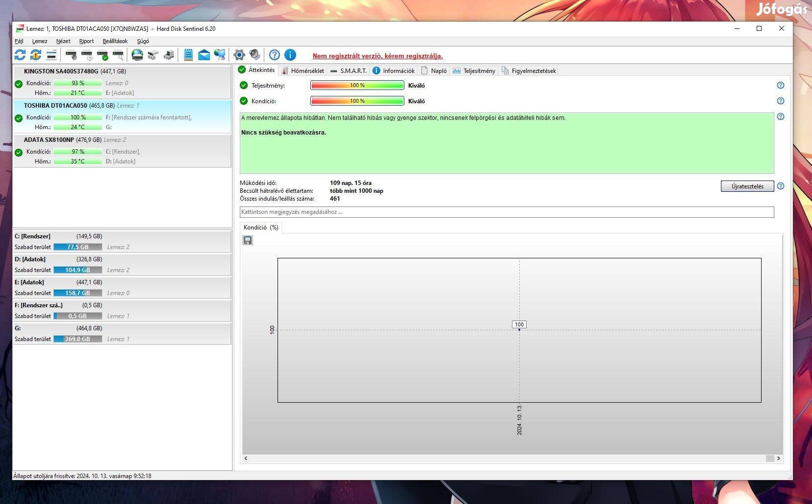Open help with question mark toolbar icon
The image size is (812, 504).
coord(275,55)
